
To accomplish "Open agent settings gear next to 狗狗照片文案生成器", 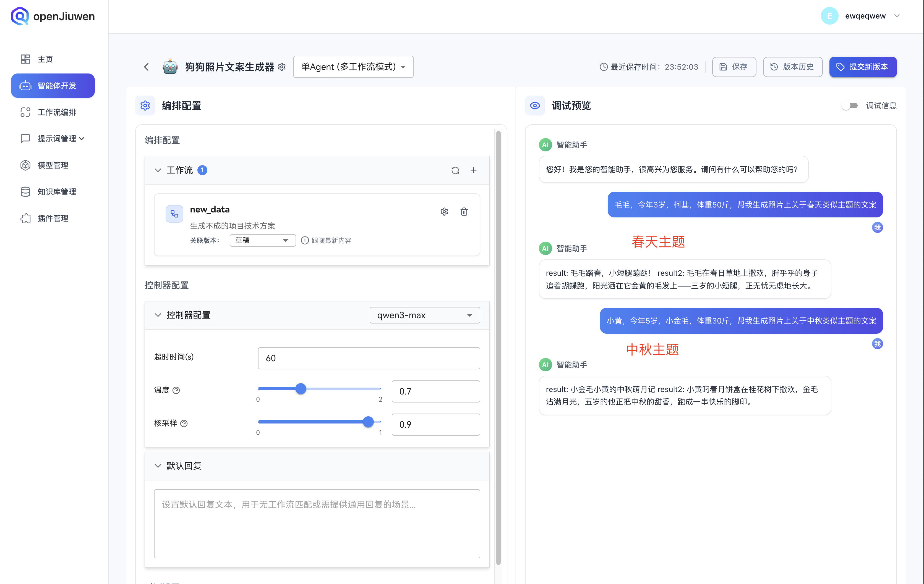I will 282,67.
